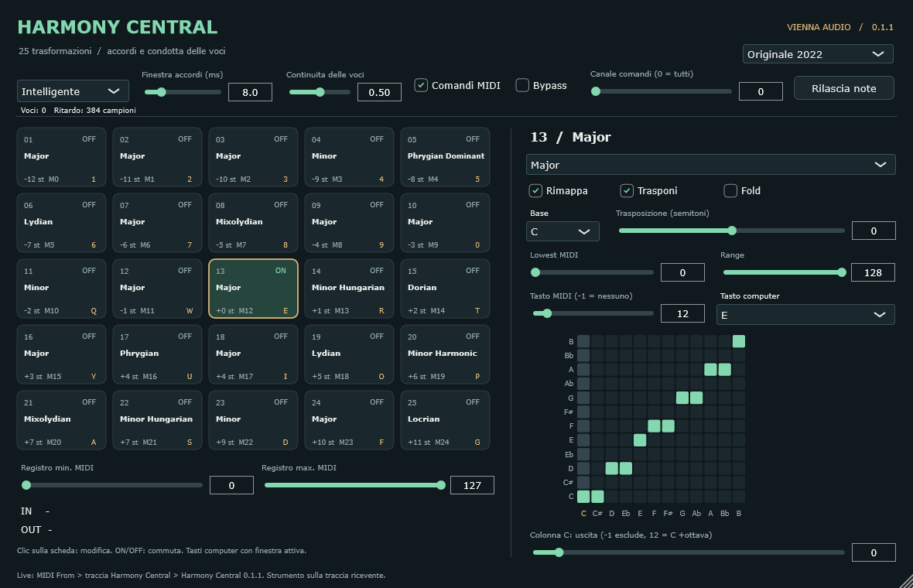
Task: Click the window resize grip corner
Action: 907,582
